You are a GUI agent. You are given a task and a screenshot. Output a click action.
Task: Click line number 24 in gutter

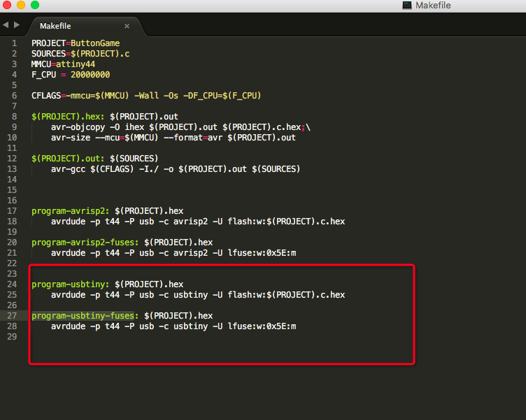(12, 284)
